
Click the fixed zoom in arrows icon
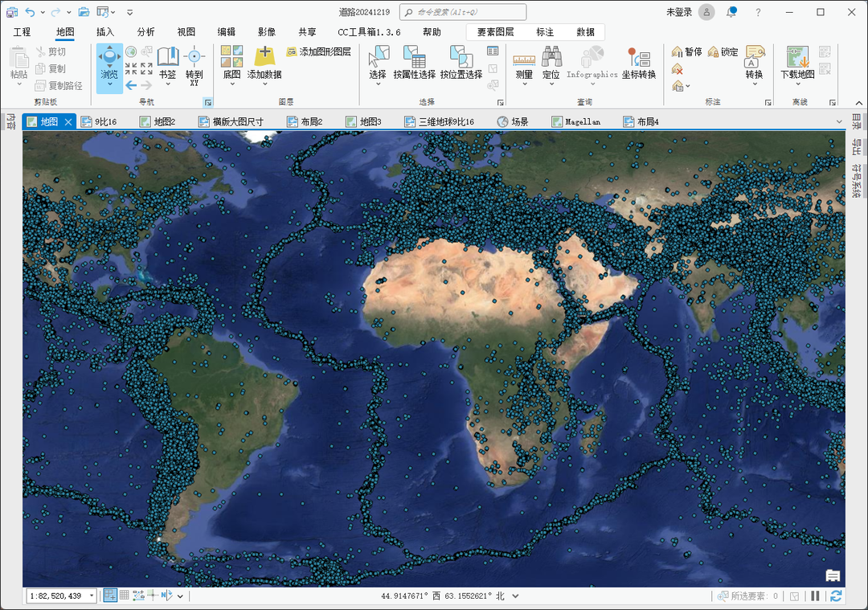131,68
